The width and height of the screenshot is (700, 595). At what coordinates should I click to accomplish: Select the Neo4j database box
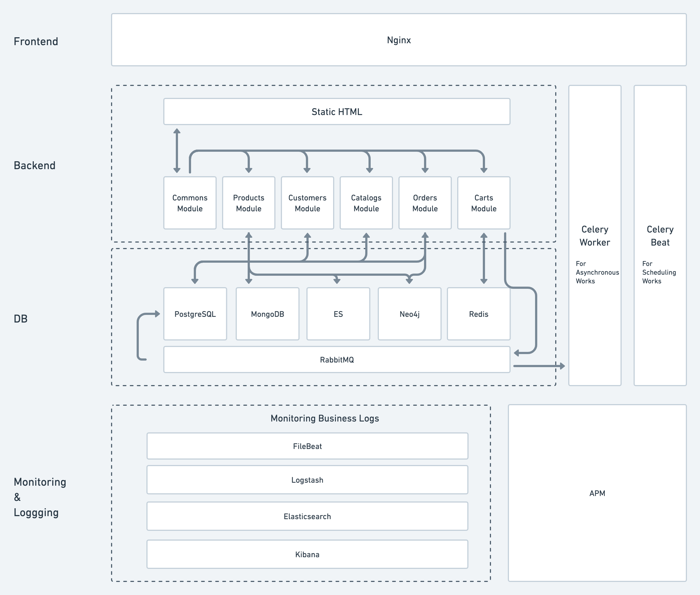(x=409, y=314)
